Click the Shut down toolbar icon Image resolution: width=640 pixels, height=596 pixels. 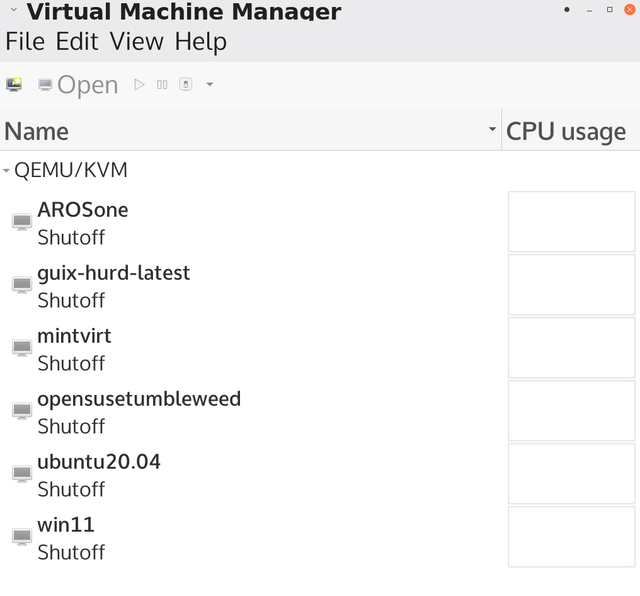186,85
